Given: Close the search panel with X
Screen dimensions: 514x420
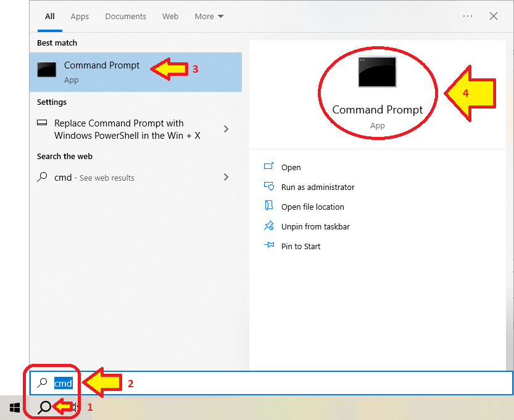Looking at the screenshot, I should (494, 16).
